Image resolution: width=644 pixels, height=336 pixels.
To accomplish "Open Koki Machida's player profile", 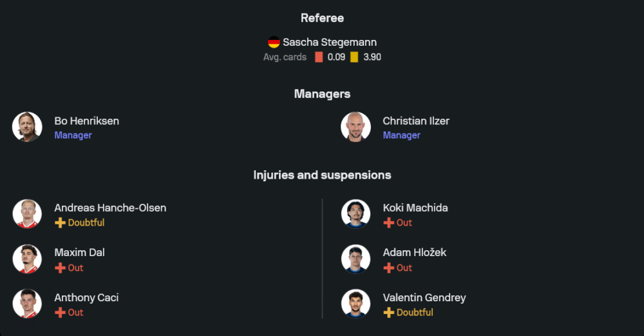I will [415, 208].
